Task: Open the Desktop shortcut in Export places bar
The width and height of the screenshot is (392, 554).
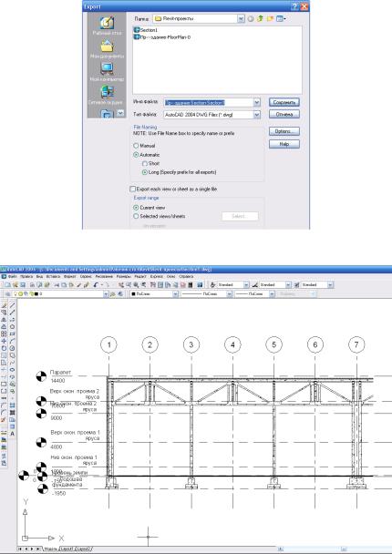Action: (x=107, y=26)
